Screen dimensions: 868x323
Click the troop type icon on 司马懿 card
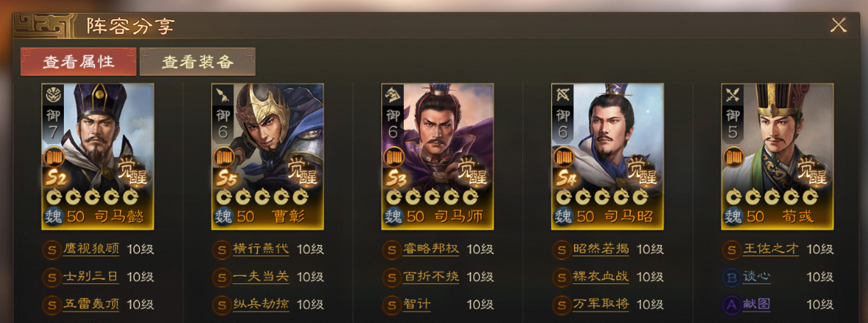coord(52,94)
